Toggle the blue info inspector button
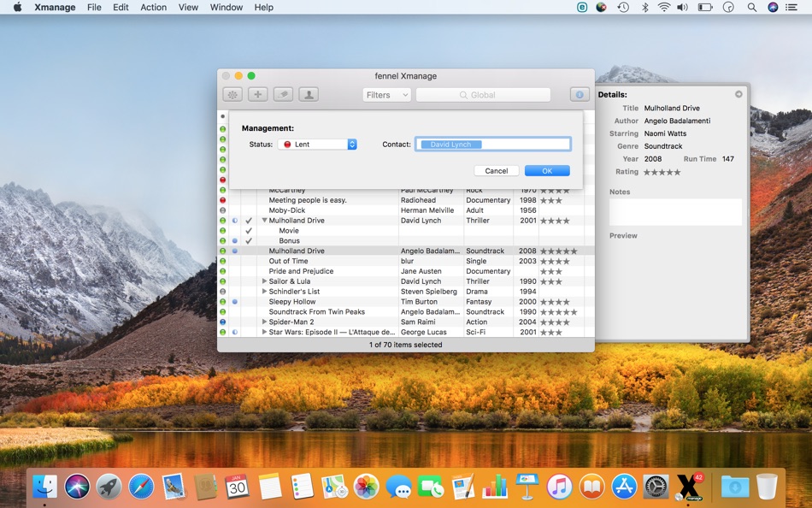This screenshot has width=812, height=508. [580, 95]
